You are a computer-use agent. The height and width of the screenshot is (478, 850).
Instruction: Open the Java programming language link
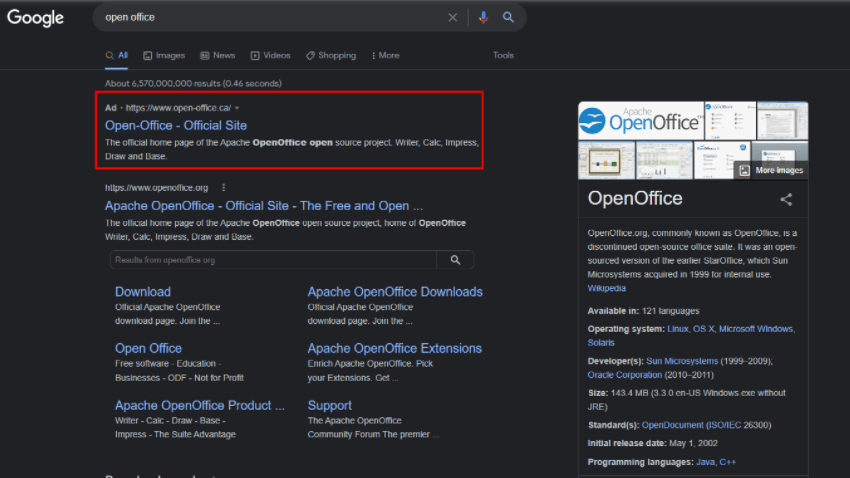click(704, 462)
